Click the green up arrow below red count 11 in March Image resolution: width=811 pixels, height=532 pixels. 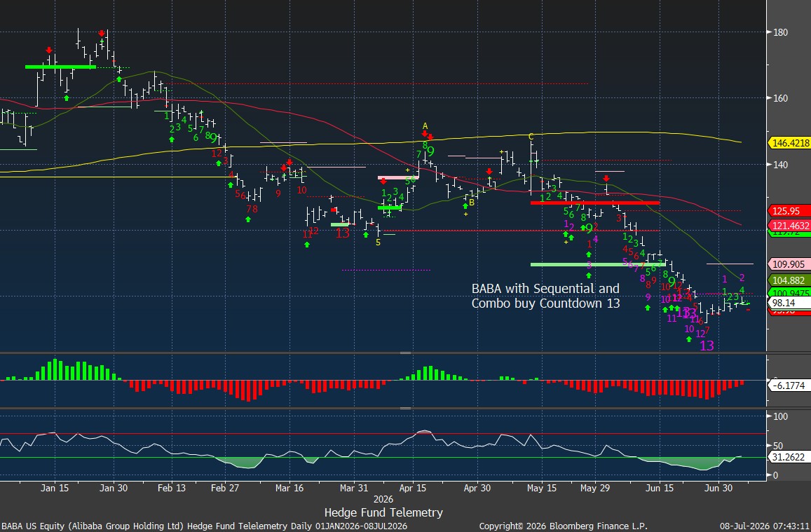click(x=307, y=244)
